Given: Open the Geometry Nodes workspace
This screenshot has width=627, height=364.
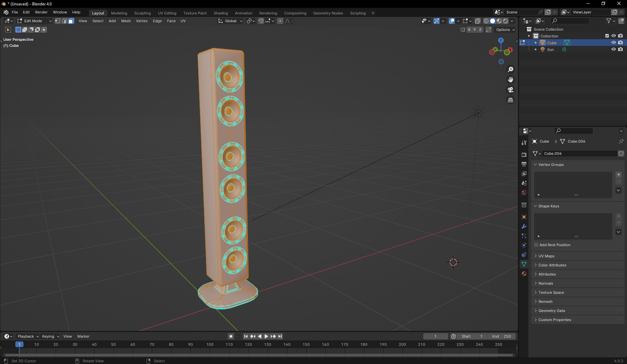Looking at the screenshot, I should pos(328,13).
